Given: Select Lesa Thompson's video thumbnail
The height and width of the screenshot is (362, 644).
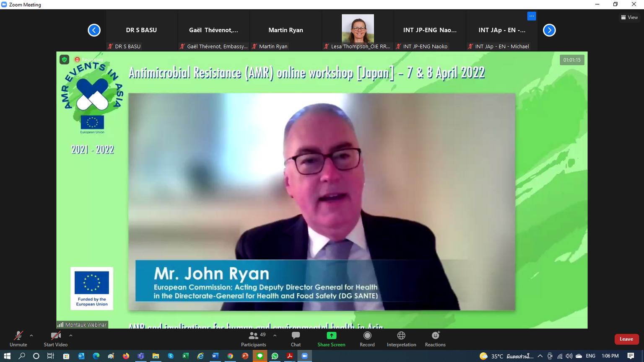Looking at the screenshot, I should [358, 28].
